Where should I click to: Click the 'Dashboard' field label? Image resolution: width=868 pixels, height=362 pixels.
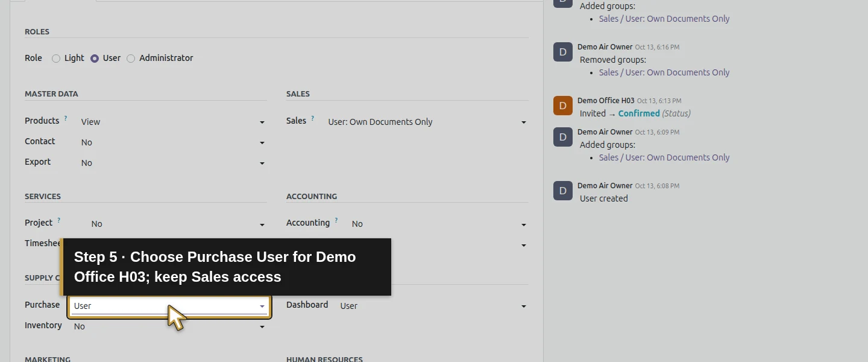(307, 305)
